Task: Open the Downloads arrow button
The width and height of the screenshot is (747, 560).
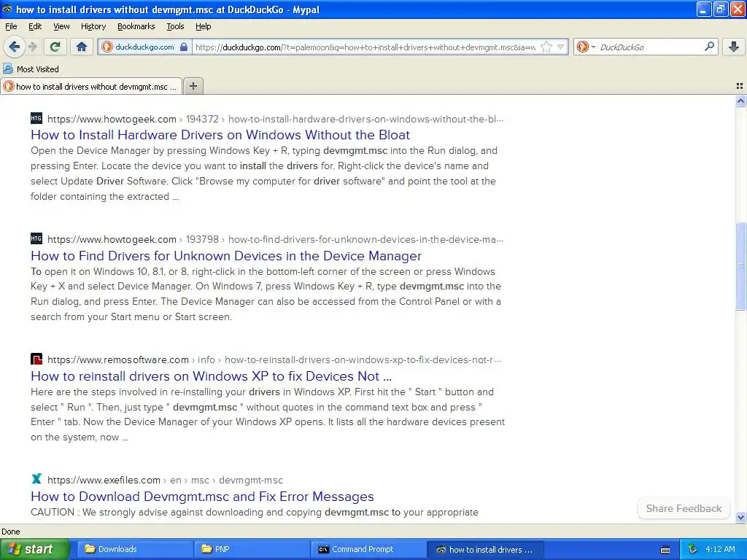Action: tap(734, 47)
